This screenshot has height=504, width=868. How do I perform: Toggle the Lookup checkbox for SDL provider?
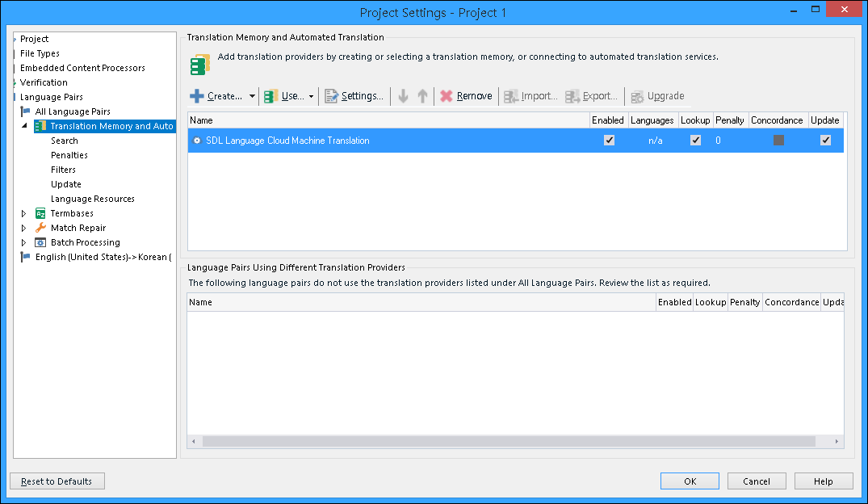(695, 140)
